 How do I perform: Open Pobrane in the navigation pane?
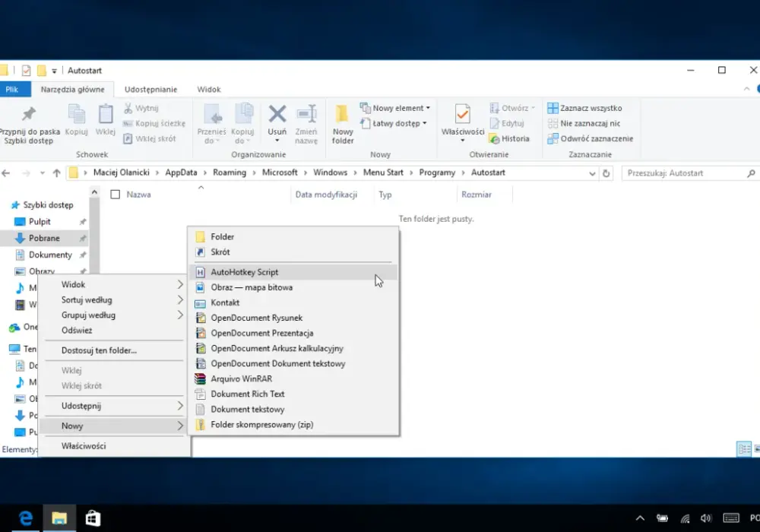44,239
